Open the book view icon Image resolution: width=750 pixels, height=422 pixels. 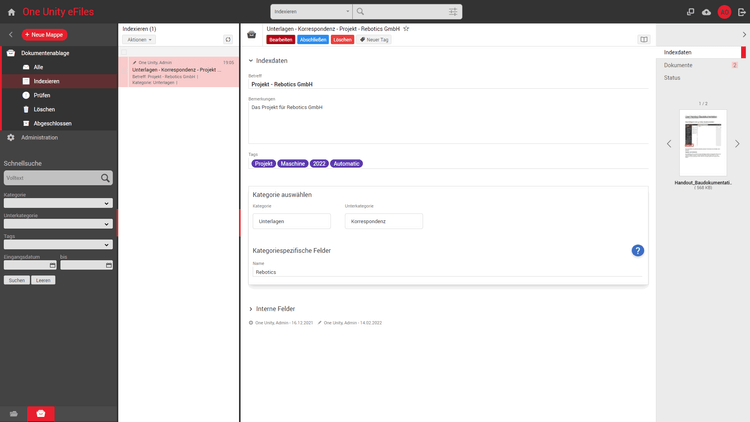point(644,40)
